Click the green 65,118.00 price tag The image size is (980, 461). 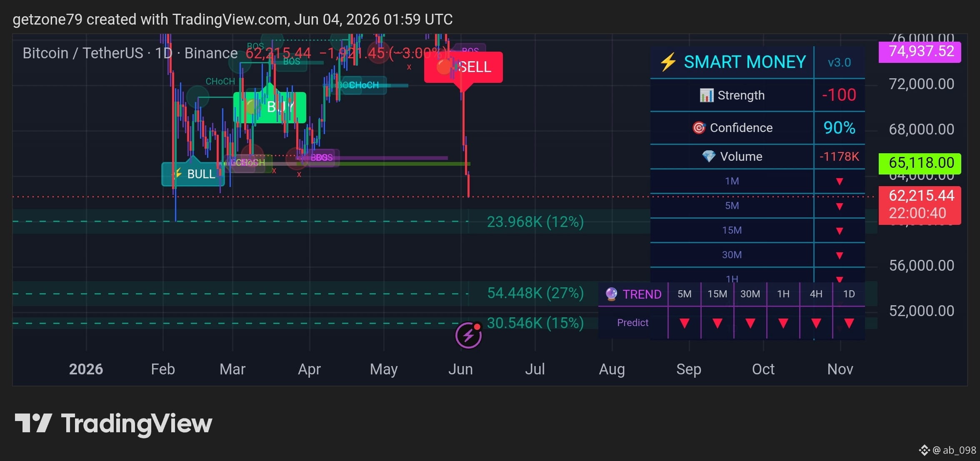(920, 163)
